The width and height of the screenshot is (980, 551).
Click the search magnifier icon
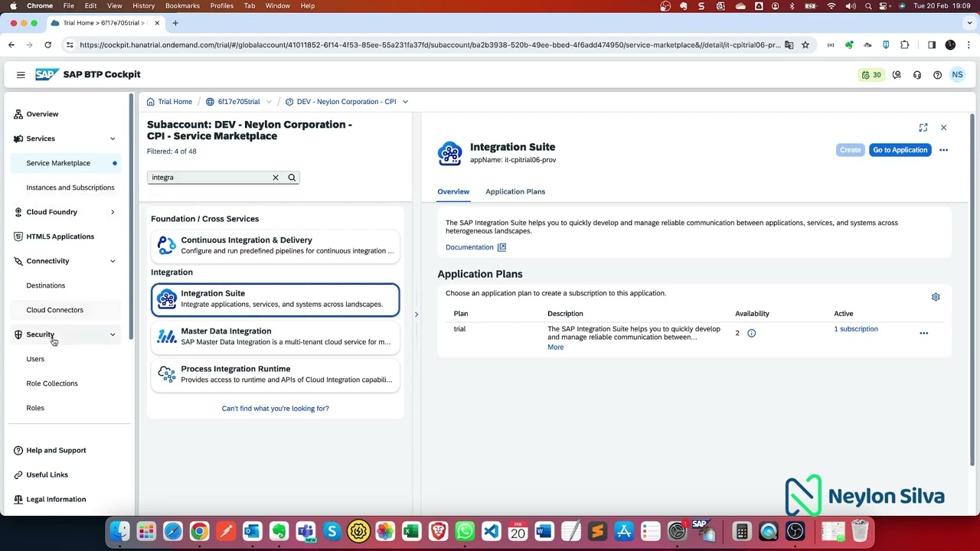point(292,178)
